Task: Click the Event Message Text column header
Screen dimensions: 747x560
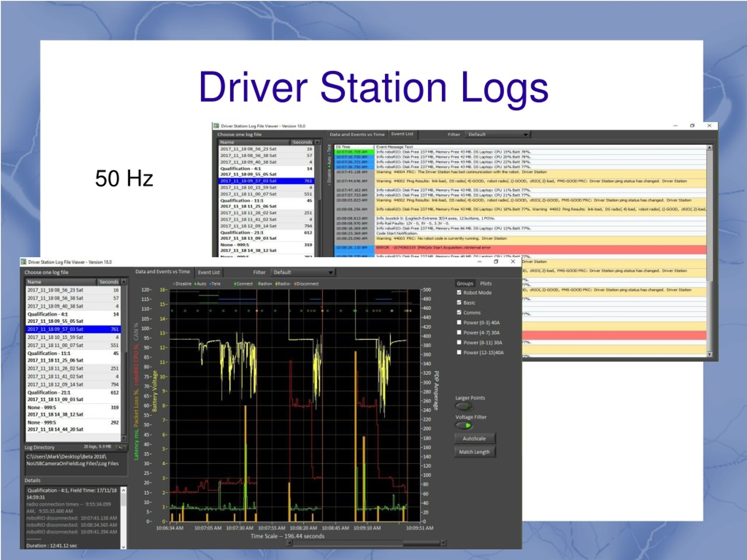Action: click(540, 147)
